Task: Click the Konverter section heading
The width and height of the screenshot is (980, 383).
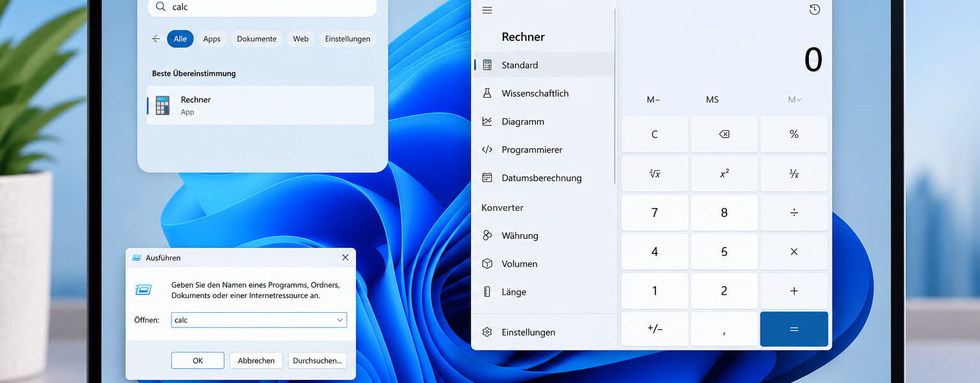Action: pos(502,207)
